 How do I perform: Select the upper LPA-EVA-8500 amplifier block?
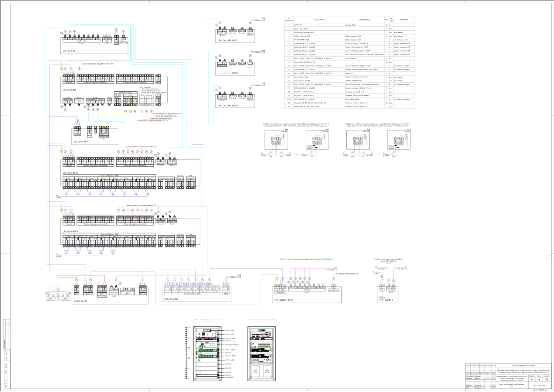[131, 173]
